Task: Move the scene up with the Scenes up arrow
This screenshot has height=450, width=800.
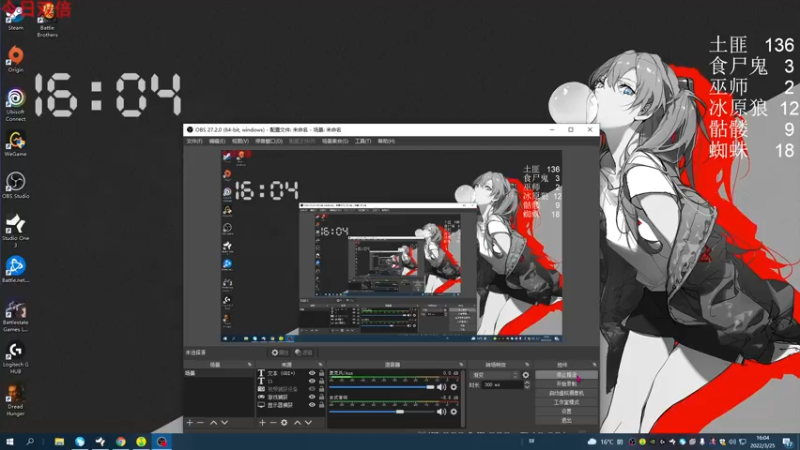Action: coord(213,422)
